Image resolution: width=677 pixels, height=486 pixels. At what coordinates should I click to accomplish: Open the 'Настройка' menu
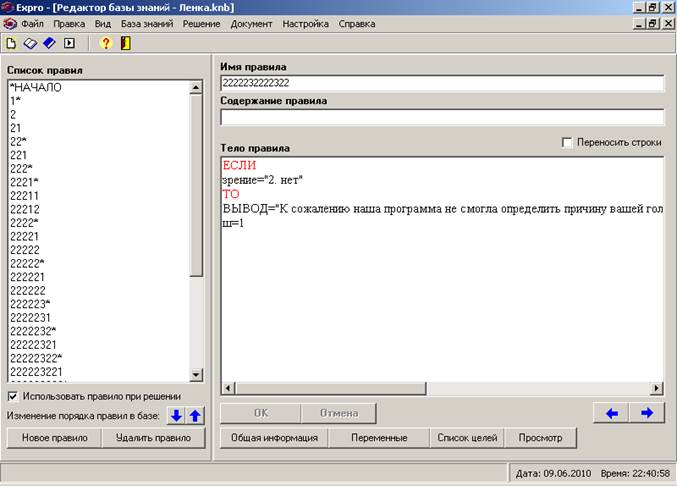305,23
